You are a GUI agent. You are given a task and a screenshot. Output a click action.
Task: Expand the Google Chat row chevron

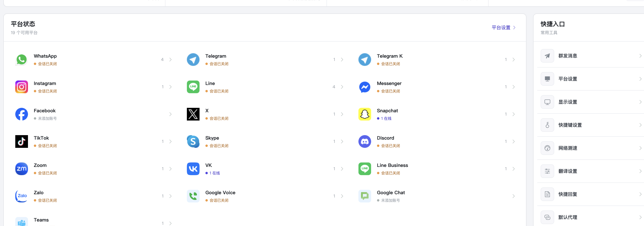[514, 196]
